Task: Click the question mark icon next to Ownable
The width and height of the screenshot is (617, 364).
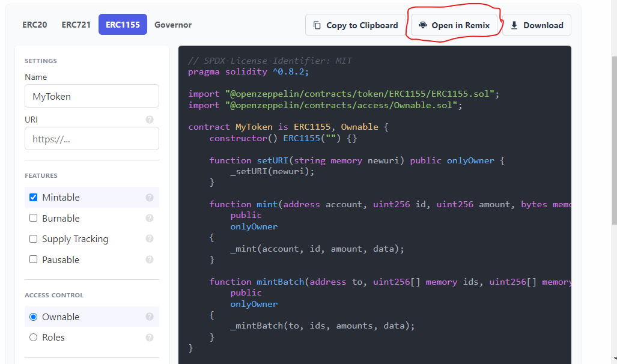Action: pos(149,317)
